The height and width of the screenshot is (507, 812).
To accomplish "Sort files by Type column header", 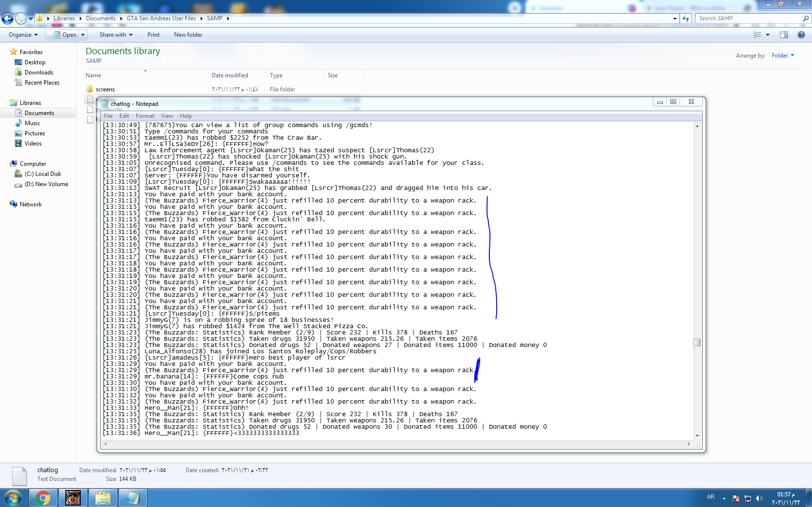I will 295,75.
